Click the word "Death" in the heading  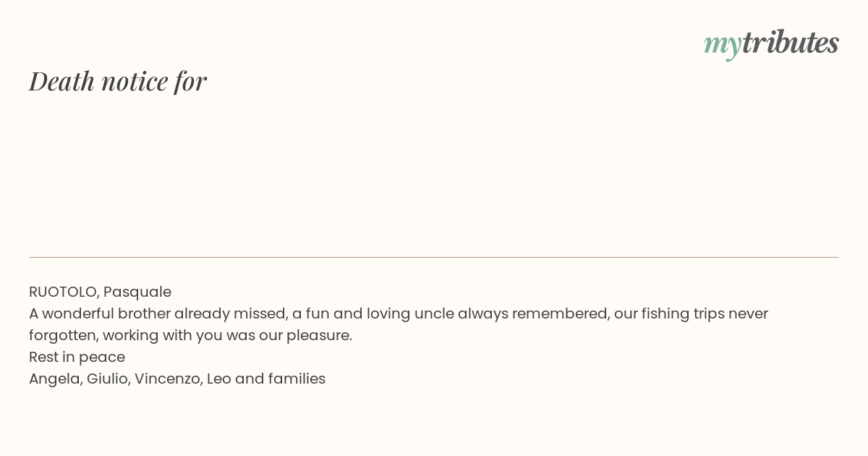pos(62,81)
